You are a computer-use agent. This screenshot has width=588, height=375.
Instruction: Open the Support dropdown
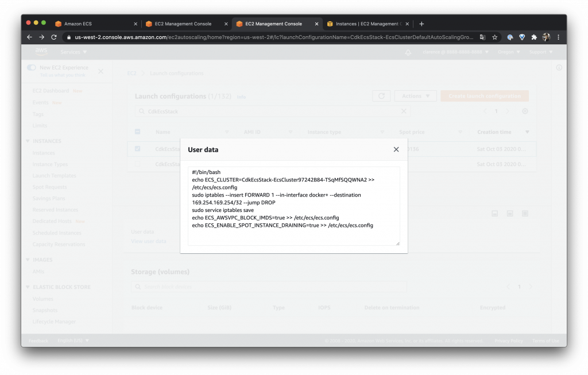(541, 52)
